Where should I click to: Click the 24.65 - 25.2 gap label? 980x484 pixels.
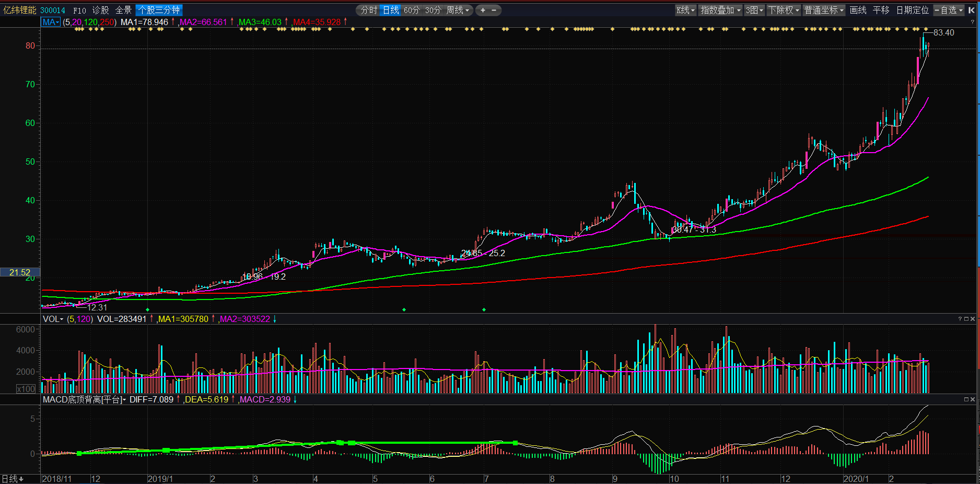(483, 253)
